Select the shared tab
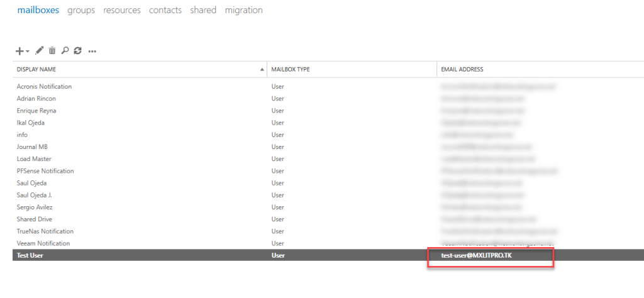Screen dimensions: 644x298 click(203, 10)
